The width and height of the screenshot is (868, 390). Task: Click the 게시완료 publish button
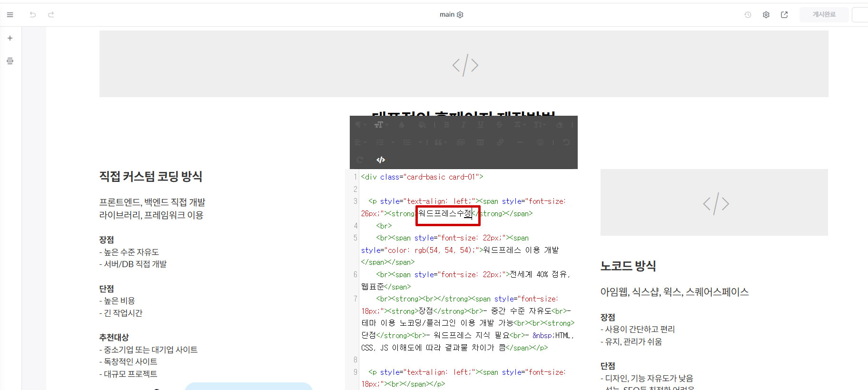tap(824, 15)
